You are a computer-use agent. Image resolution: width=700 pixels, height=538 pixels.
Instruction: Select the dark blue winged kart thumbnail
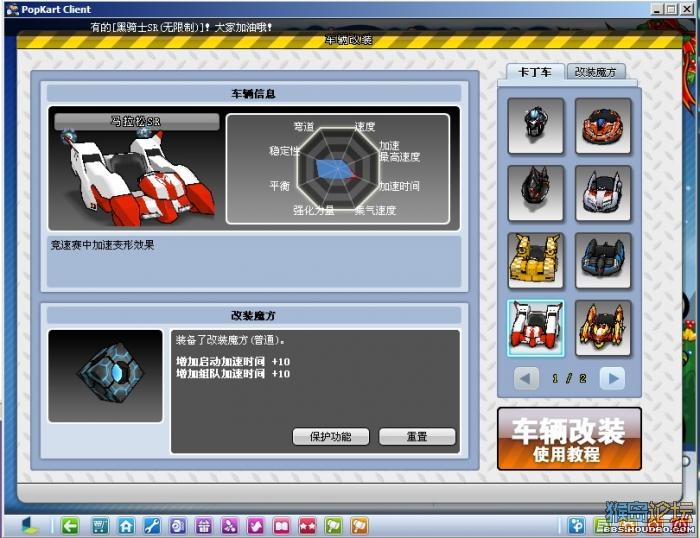(603, 260)
